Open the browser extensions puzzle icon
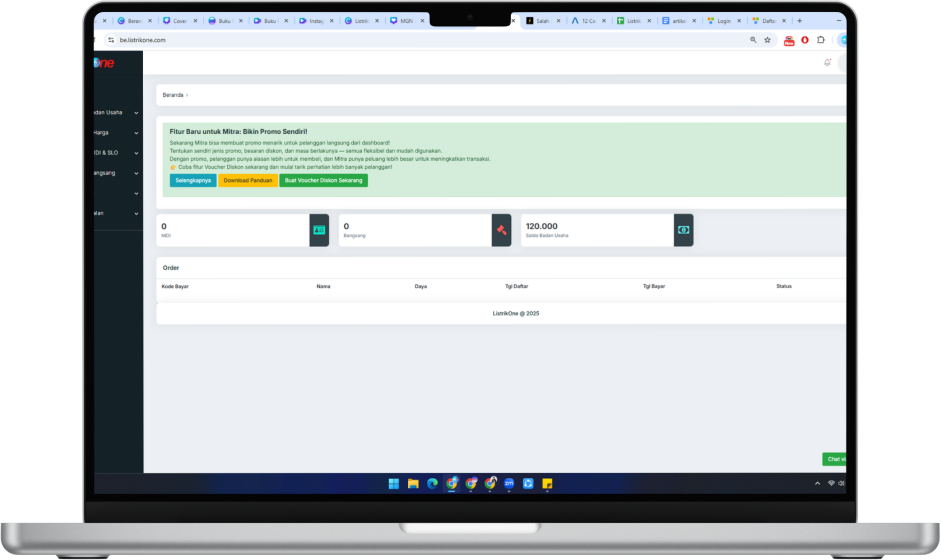Screen dimensions: 941x560 (821, 40)
